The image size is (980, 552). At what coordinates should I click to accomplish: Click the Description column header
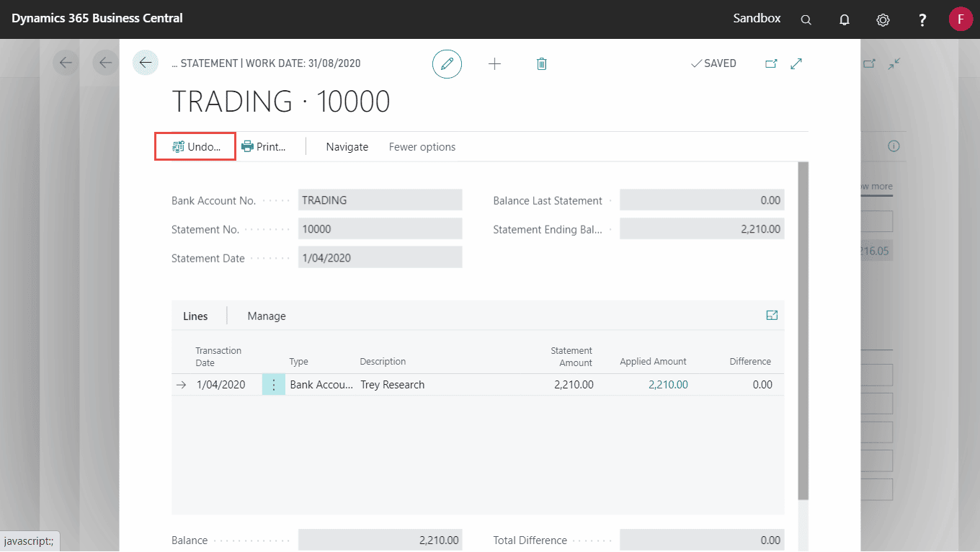(383, 362)
